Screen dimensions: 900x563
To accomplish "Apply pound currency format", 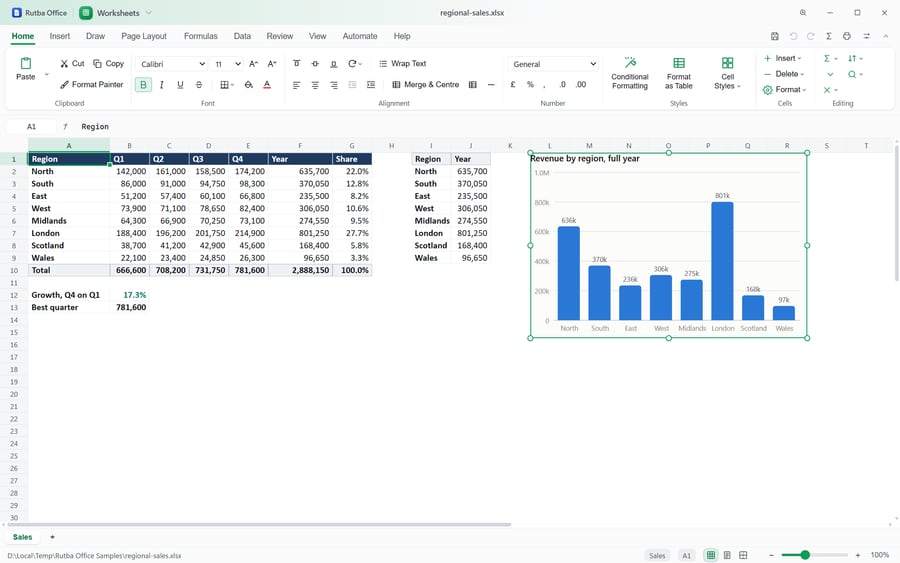I will coord(513,85).
